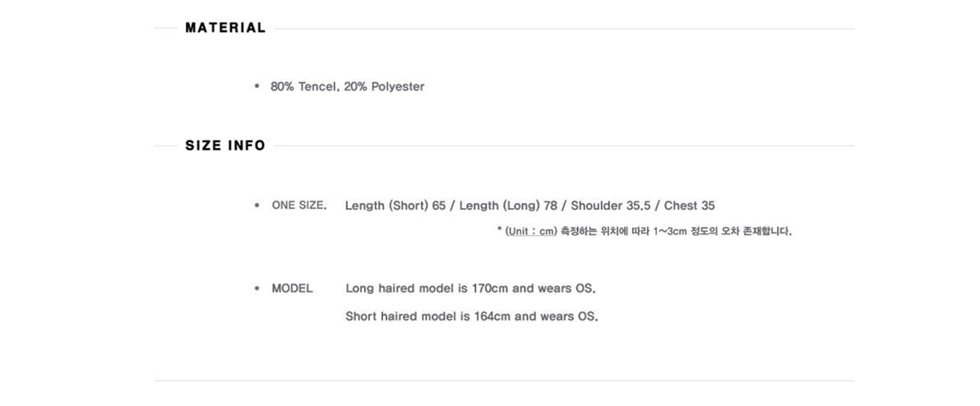The width and height of the screenshot is (980, 406).
Task: Click the bullet before ONE SIZE
Action: coord(257,205)
